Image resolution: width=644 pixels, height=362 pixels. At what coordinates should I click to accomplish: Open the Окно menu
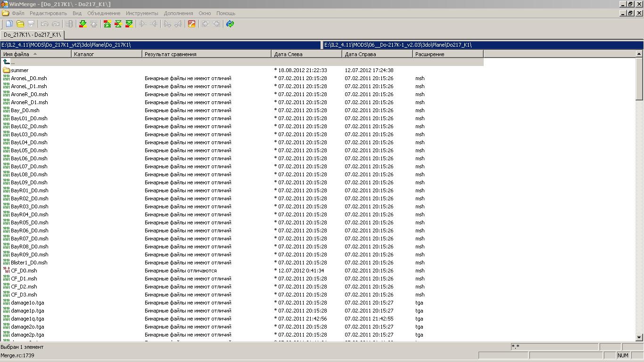click(x=205, y=13)
